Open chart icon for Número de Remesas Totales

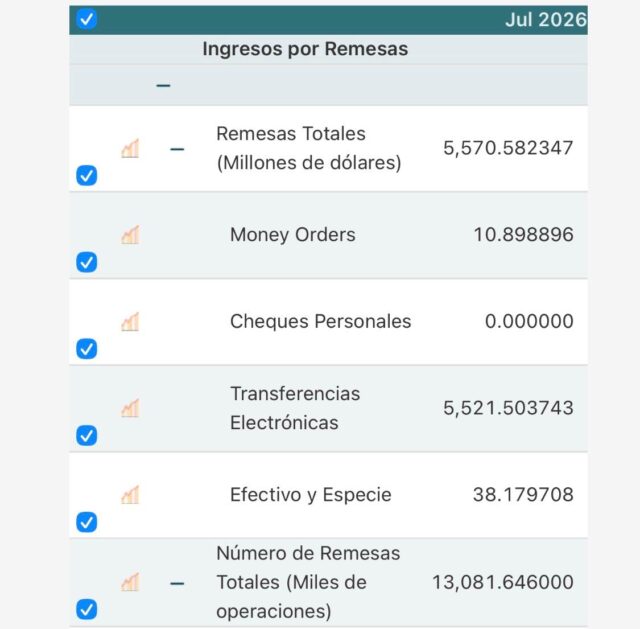coord(130,582)
